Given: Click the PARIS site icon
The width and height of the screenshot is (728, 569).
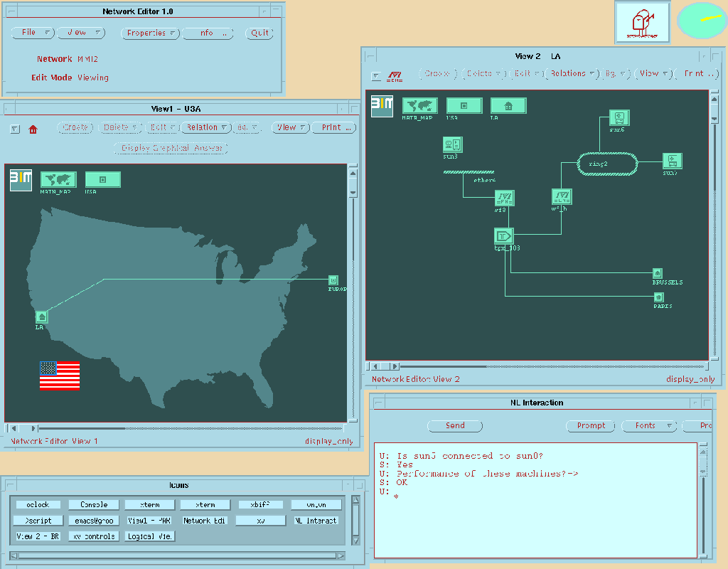Looking at the screenshot, I should (x=658, y=297).
